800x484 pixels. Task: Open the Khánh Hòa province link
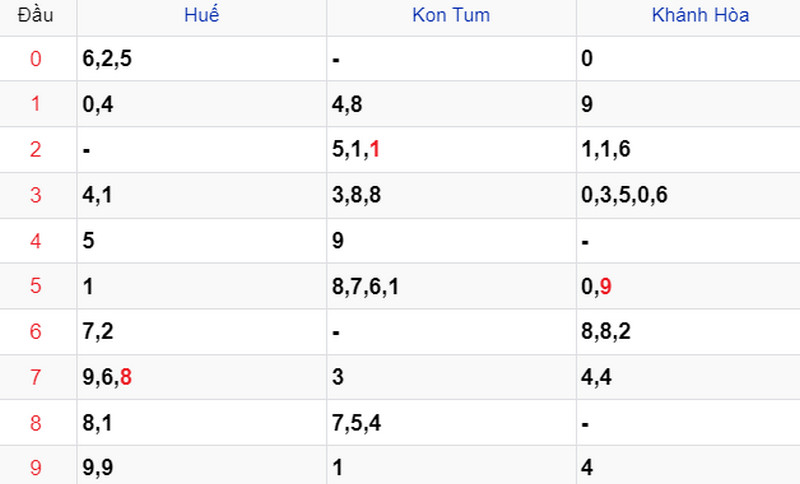[701, 15]
